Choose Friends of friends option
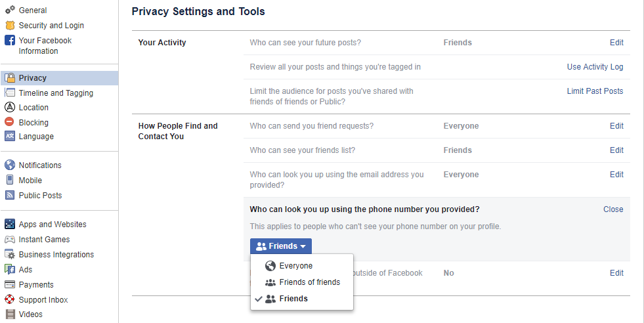The image size is (644, 323). 309,282
